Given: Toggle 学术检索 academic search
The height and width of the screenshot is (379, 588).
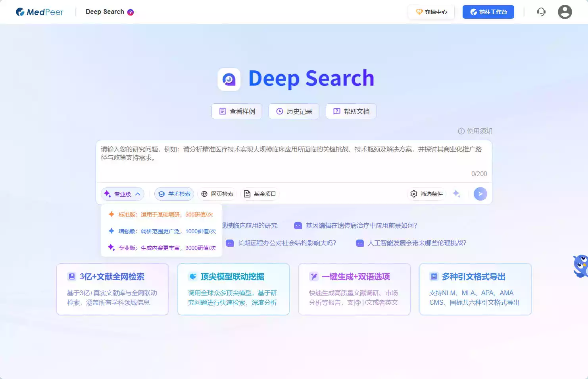Looking at the screenshot, I should pyautogui.click(x=174, y=194).
